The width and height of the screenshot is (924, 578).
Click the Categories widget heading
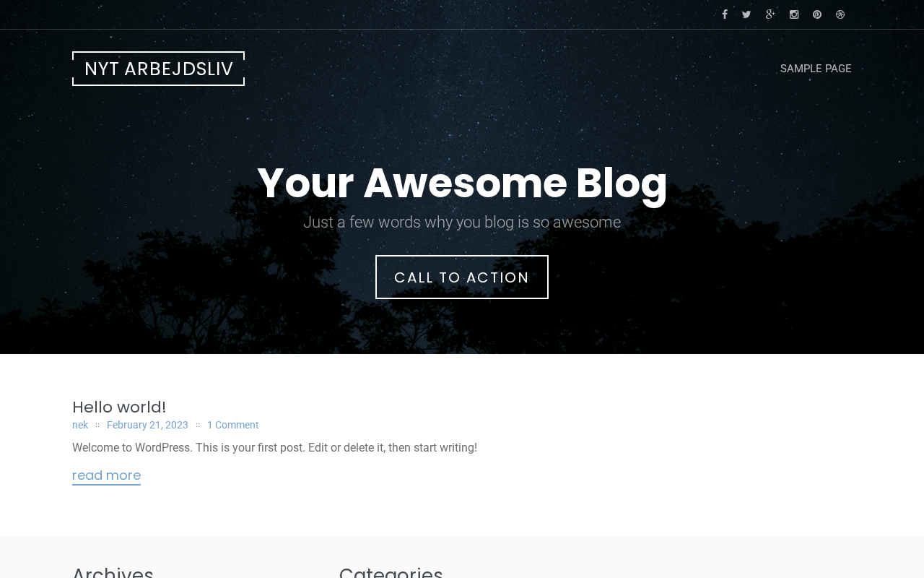391,572
